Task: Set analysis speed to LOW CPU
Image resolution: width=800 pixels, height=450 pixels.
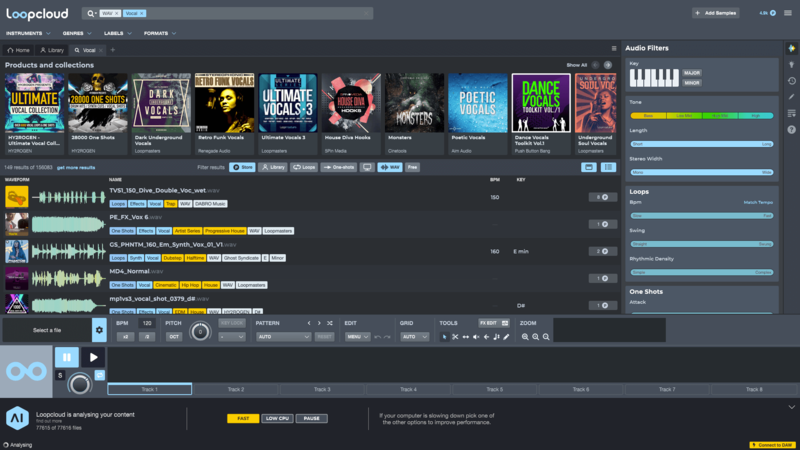Action: (278, 418)
